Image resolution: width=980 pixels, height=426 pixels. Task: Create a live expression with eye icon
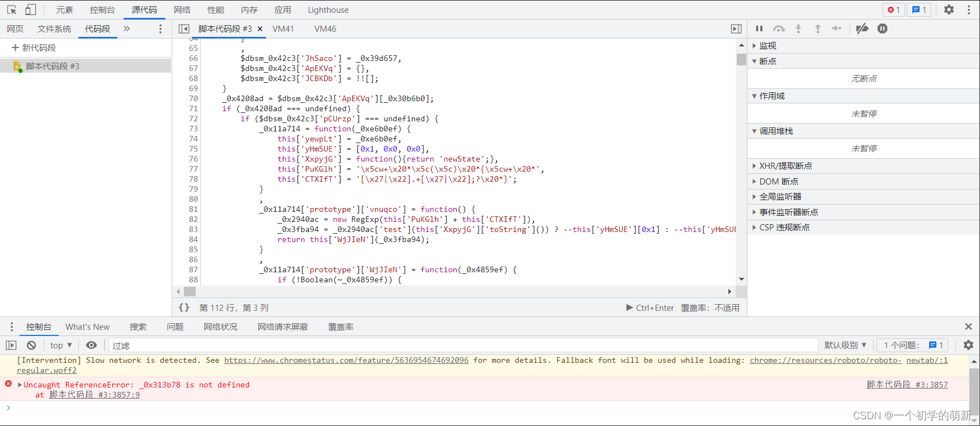click(91, 345)
